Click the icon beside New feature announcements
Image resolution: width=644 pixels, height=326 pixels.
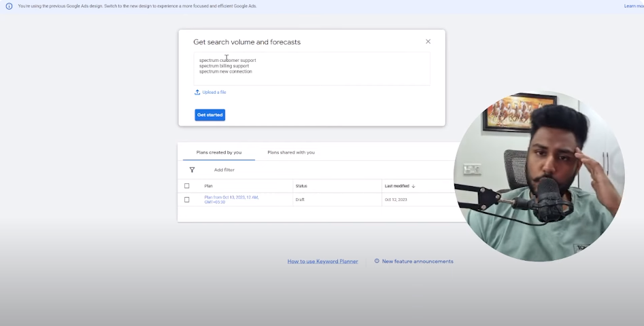377,261
